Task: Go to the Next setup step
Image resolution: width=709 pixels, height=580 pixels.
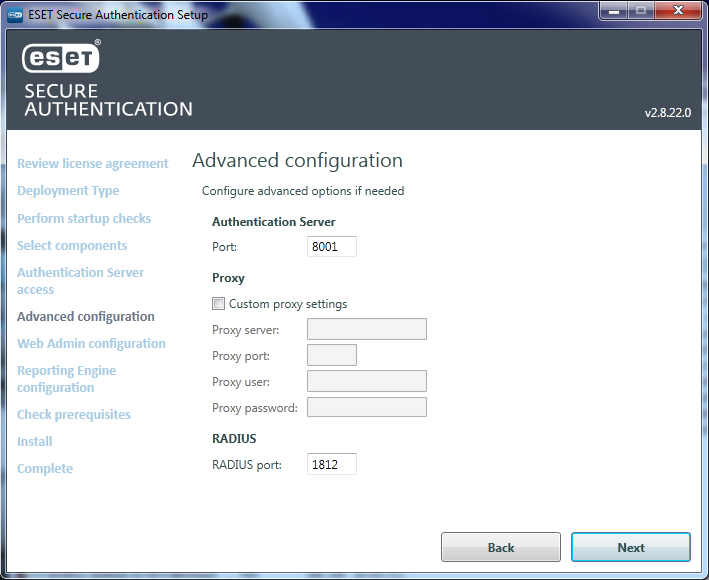Action: pos(630,547)
